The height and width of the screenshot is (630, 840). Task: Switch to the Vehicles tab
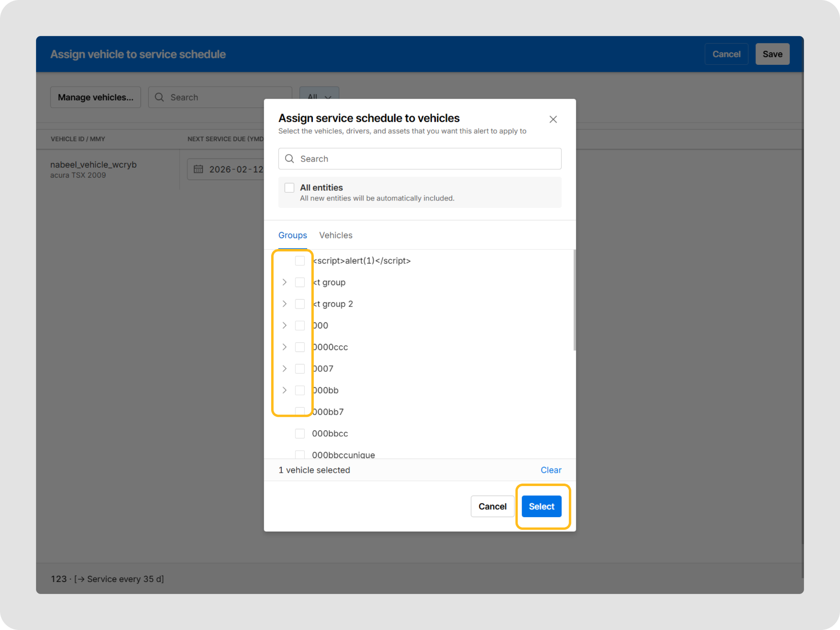coord(336,235)
